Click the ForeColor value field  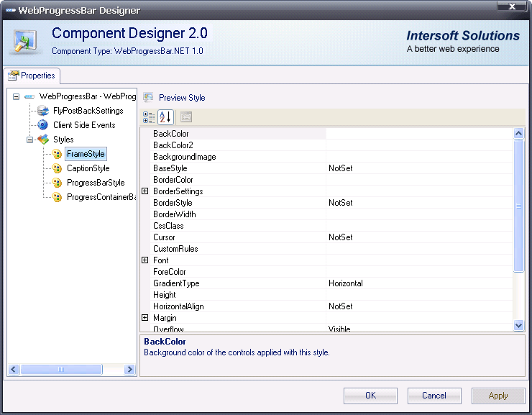(419, 272)
